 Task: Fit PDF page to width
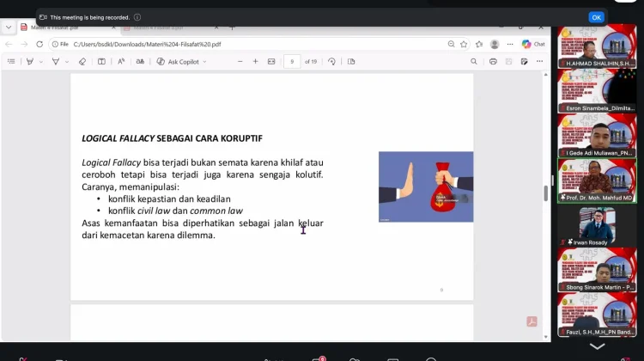pyautogui.click(x=271, y=61)
